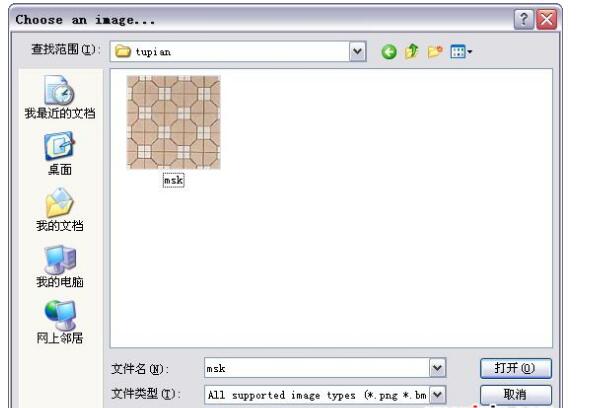Click the msk file name label

point(173,180)
